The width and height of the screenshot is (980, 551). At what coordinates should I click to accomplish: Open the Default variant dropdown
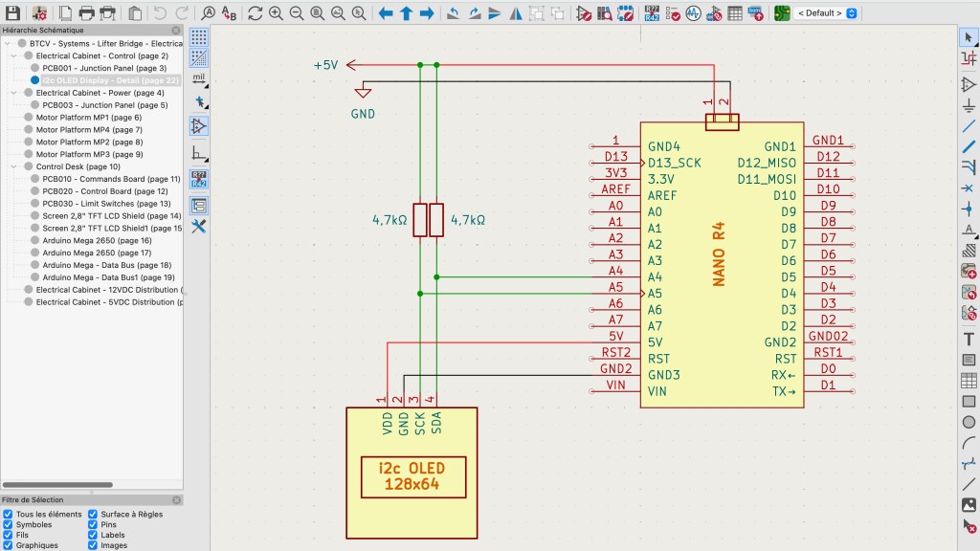(826, 13)
